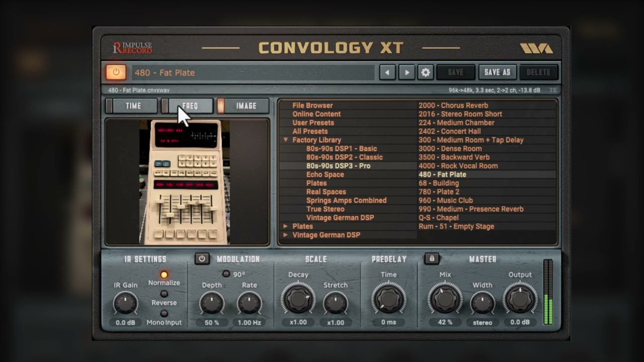This screenshot has height=362, width=644.
Task: Select File Browser in the tree
Action: [312, 106]
